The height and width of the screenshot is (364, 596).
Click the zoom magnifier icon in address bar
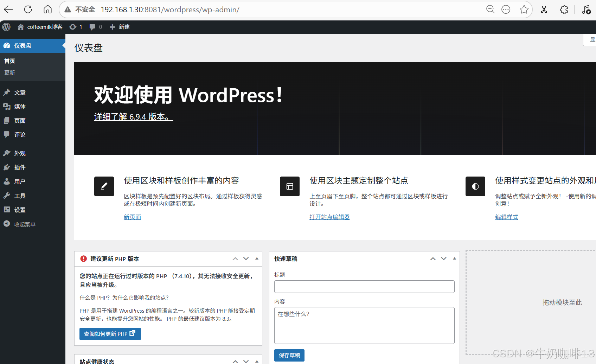pyautogui.click(x=490, y=9)
